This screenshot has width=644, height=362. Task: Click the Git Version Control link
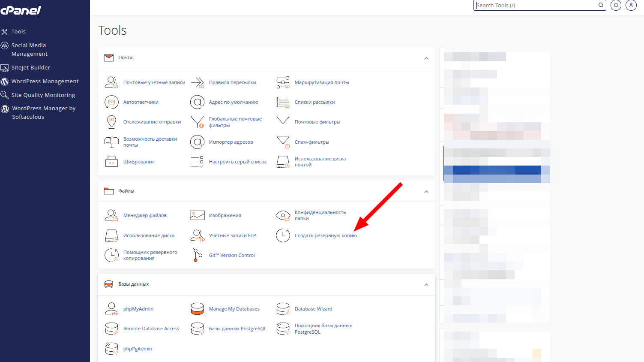pyautogui.click(x=232, y=255)
